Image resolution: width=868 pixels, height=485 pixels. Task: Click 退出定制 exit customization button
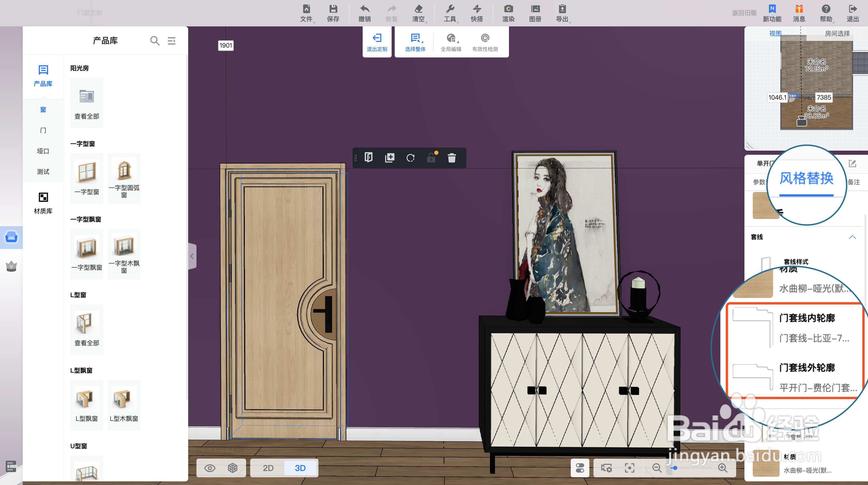pyautogui.click(x=377, y=42)
